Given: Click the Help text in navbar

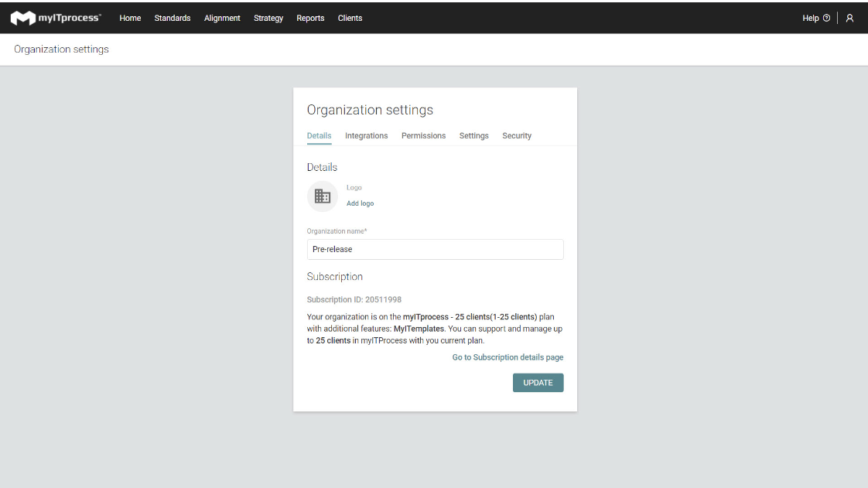Looking at the screenshot, I should click(811, 19).
